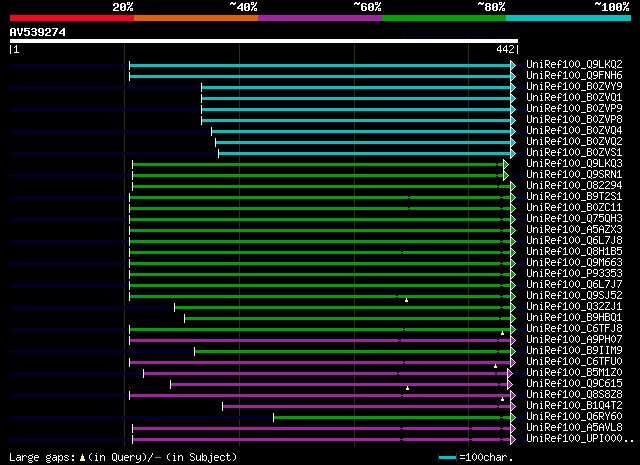Click the green alignment bar for Q9LKQ3
The height and width of the screenshot is (465, 640).
click(318, 165)
